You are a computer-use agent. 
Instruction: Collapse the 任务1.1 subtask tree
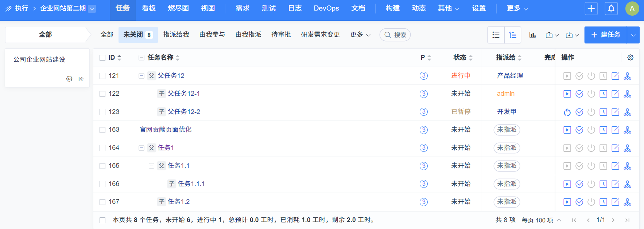coord(151,166)
